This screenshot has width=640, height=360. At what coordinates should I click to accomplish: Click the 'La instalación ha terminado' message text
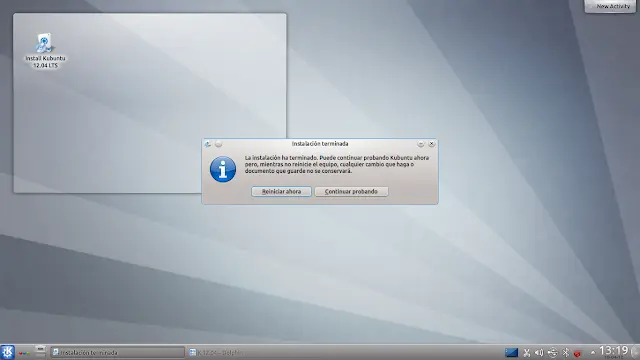point(337,164)
